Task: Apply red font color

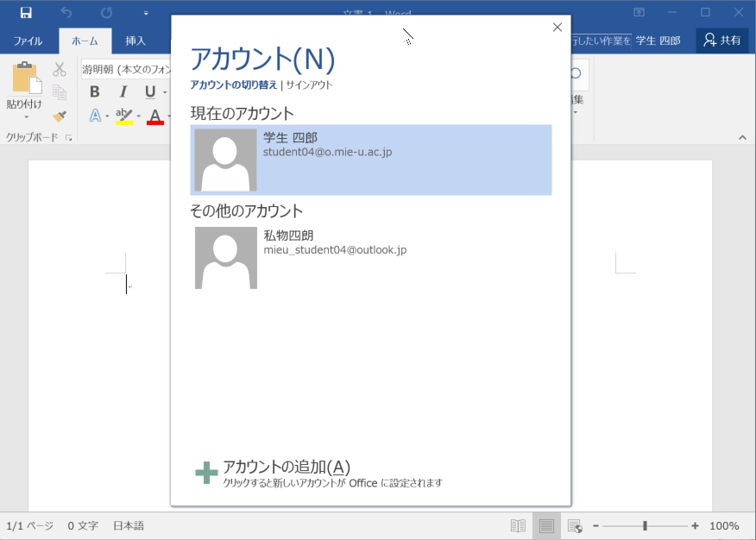Action: [x=155, y=116]
